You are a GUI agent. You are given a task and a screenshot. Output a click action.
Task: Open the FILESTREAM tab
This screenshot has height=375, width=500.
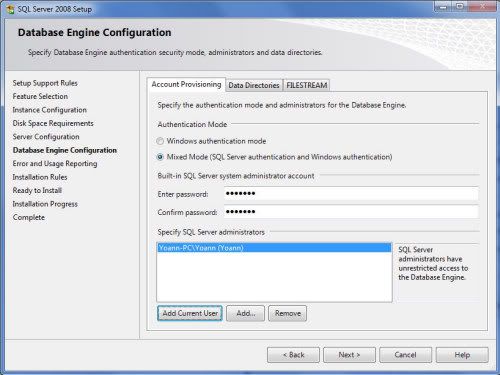pyautogui.click(x=306, y=85)
